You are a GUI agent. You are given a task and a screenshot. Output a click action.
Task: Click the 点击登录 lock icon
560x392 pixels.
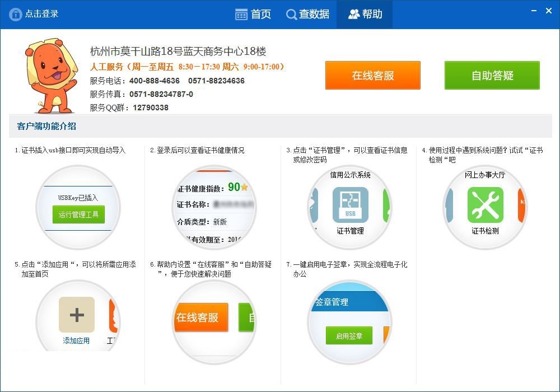(x=16, y=14)
